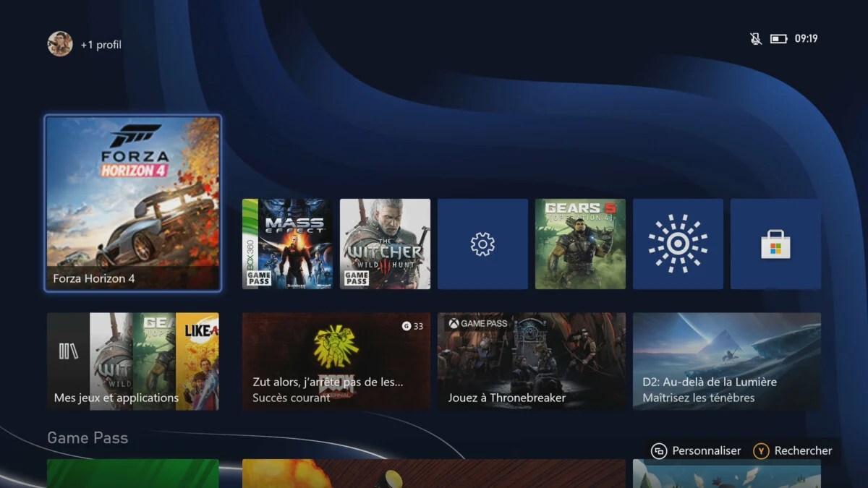Click 'Zut alors, j'arrête pas de les...' text
This screenshot has width=868, height=488.
[x=328, y=382]
